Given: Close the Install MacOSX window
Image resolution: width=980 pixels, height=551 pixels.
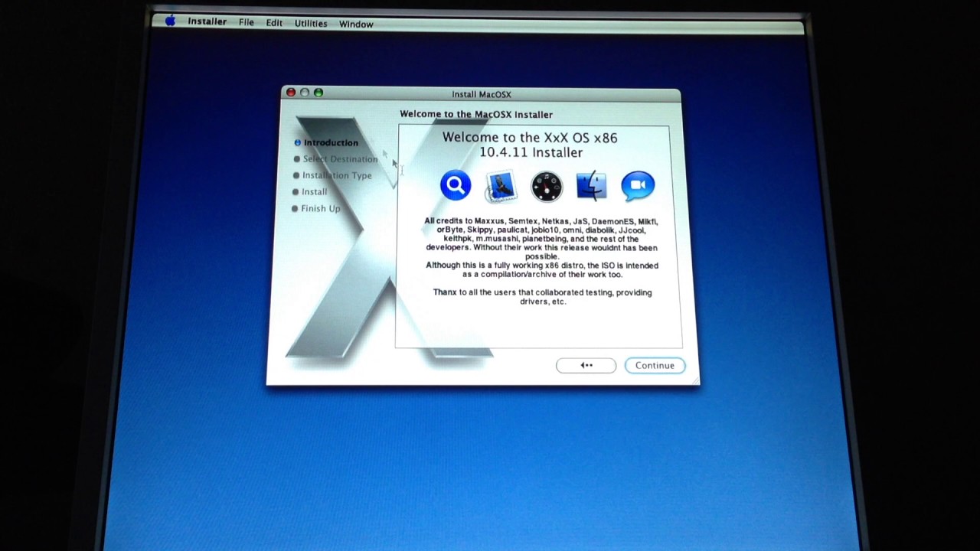Looking at the screenshot, I should coord(291,93).
